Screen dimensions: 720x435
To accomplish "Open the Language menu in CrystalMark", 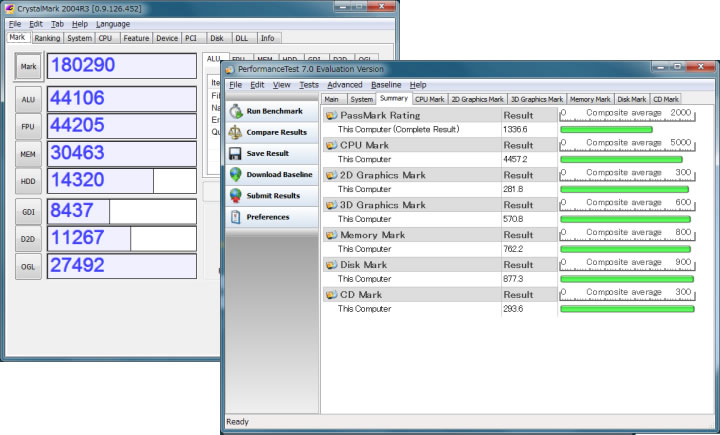I will pyautogui.click(x=113, y=24).
